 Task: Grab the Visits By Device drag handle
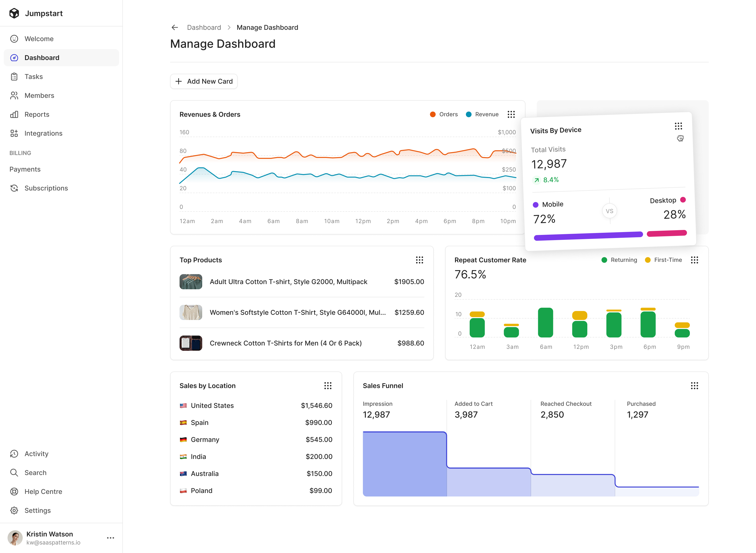tap(678, 126)
